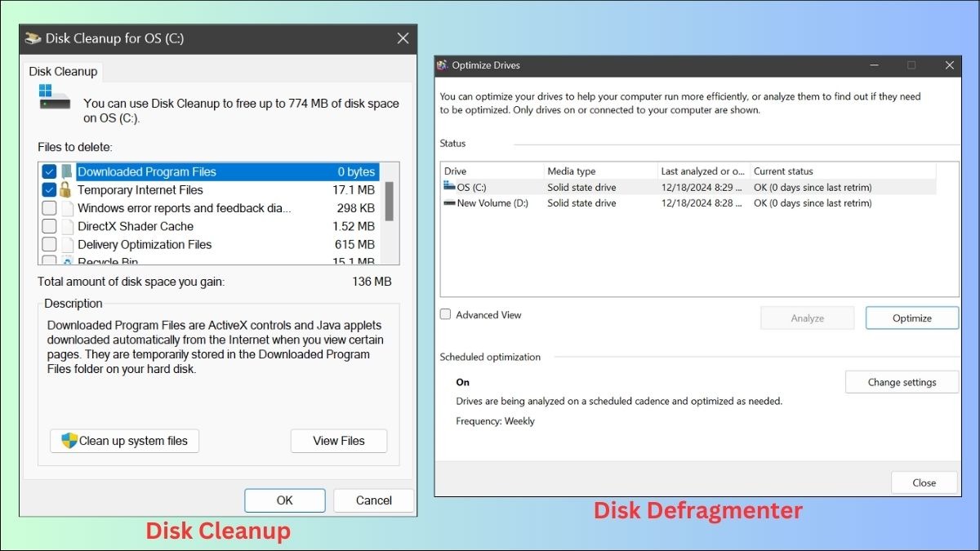Click the Optimize Drives title bar icon
Screen dimensions: 980x551
[x=442, y=65]
